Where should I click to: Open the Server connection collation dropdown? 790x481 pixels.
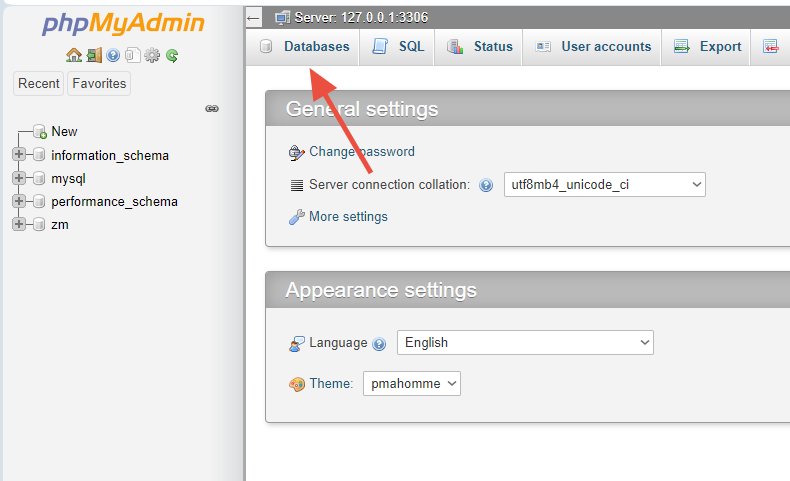[x=604, y=185]
